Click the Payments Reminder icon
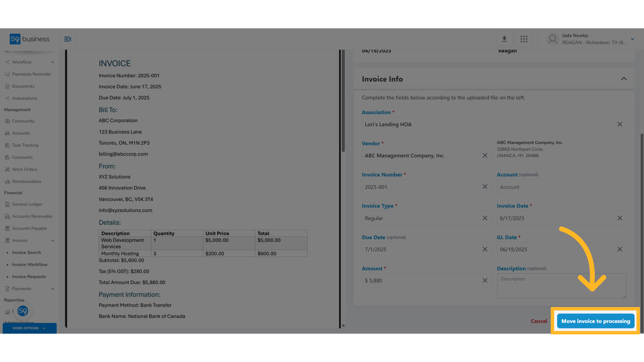 pos(7,74)
